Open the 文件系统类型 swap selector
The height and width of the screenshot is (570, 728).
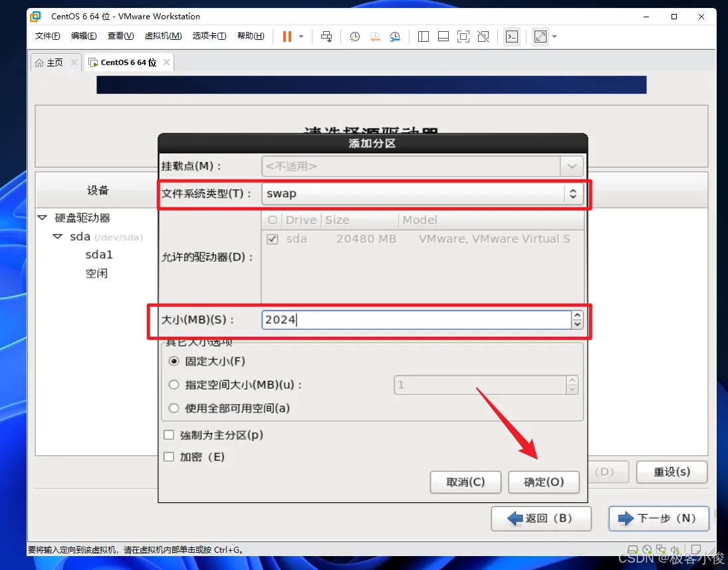pos(422,193)
